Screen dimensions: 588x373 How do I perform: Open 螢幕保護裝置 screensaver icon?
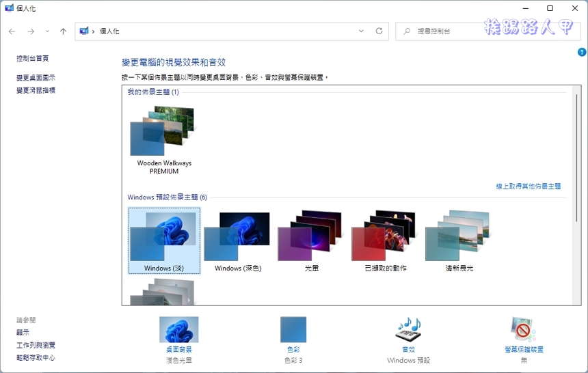point(524,329)
